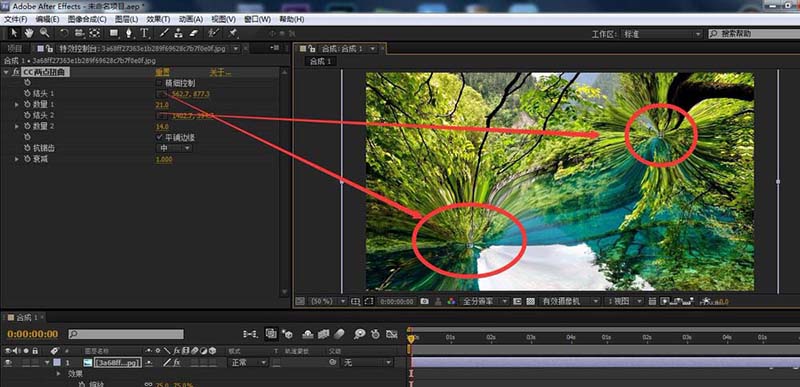Viewport: 800px width, 387px height.
Task: Toggle the fx switch on layer 1
Action: (x=177, y=363)
